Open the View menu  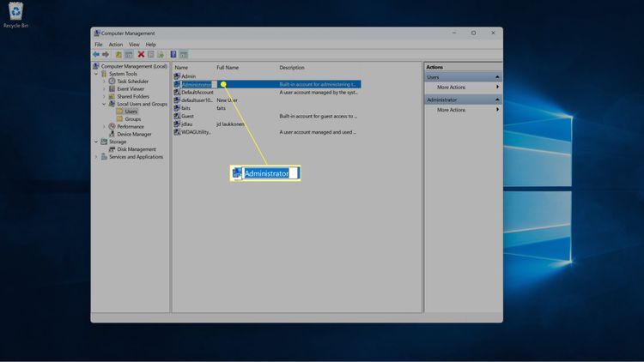coord(133,45)
